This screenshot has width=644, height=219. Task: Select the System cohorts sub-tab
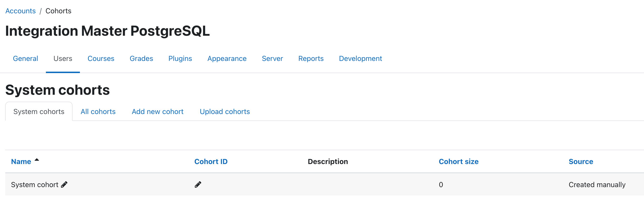(x=39, y=111)
